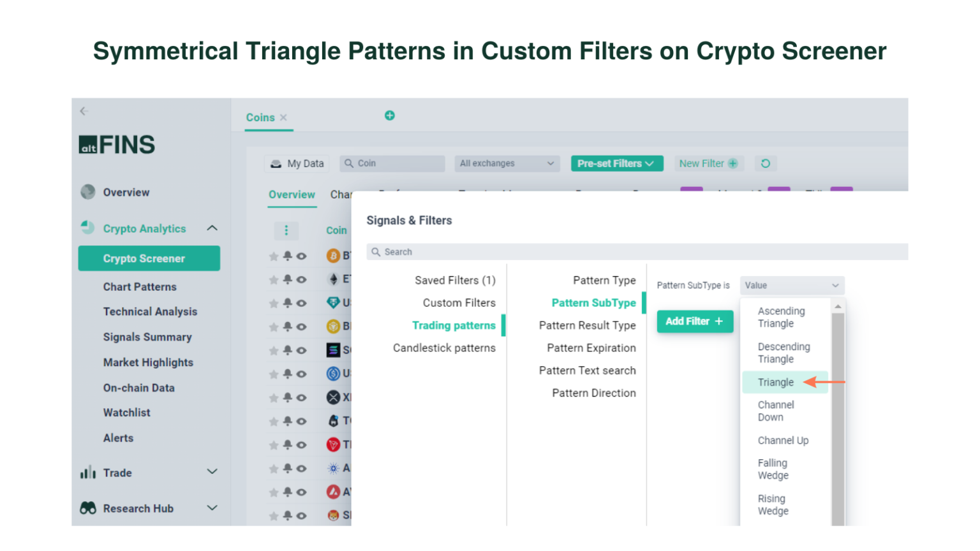This screenshot has width=980, height=551.
Task: Click the Bitcoin coin logo
Action: (333, 256)
